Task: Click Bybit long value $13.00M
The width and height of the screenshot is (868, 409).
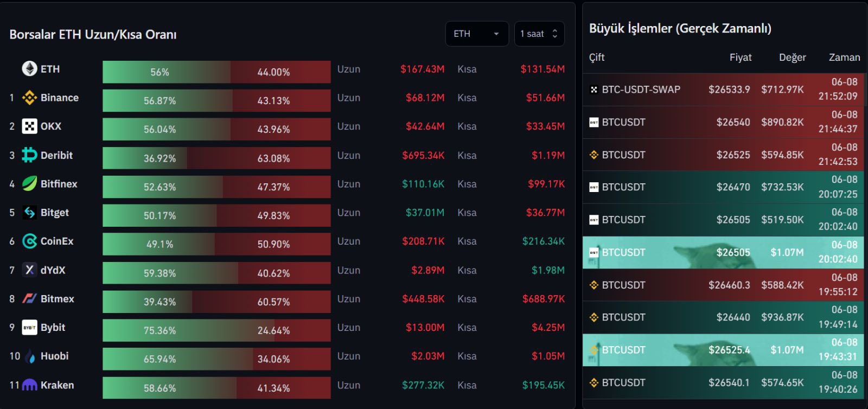Action: (425, 328)
